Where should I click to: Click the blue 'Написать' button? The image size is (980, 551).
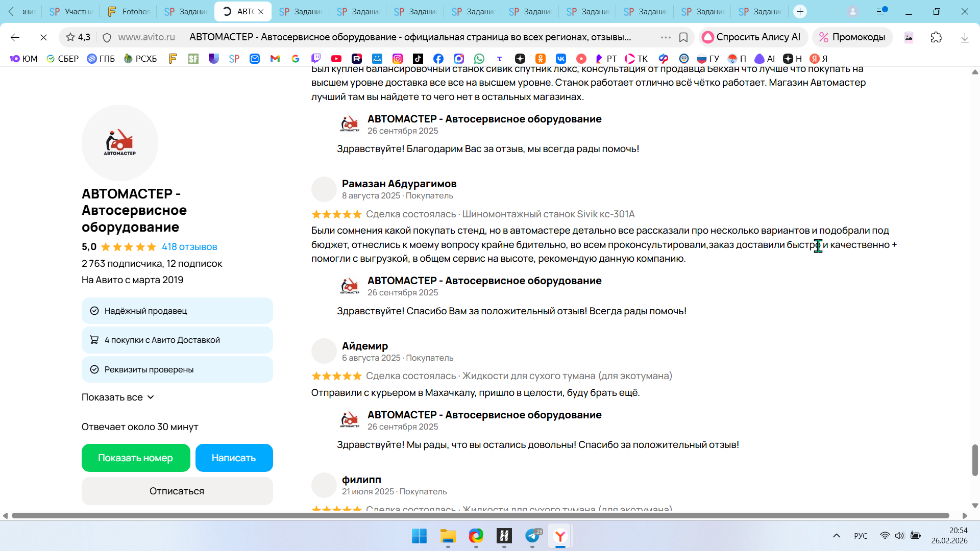click(x=234, y=458)
